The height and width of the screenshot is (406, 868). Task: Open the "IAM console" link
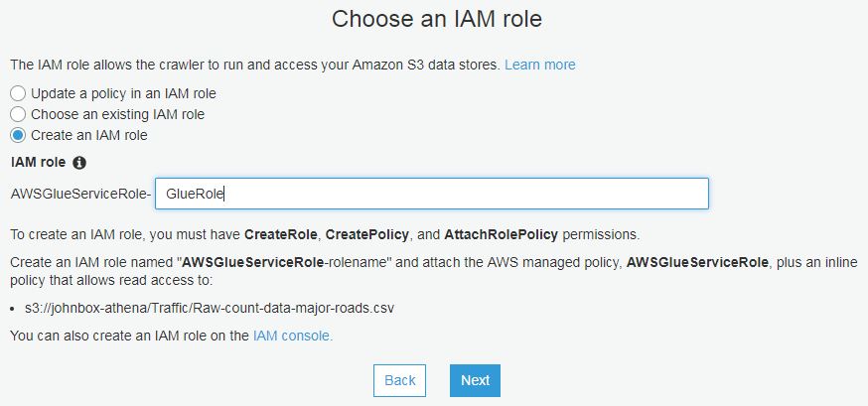pyautogui.click(x=293, y=336)
